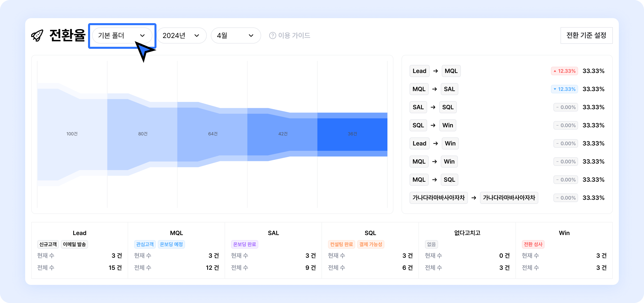Click chevron inside 기본 폴더 selector

coord(142,35)
